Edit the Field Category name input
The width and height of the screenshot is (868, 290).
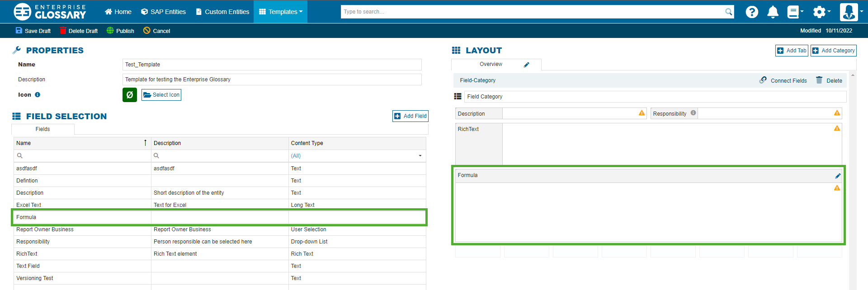(x=656, y=97)
